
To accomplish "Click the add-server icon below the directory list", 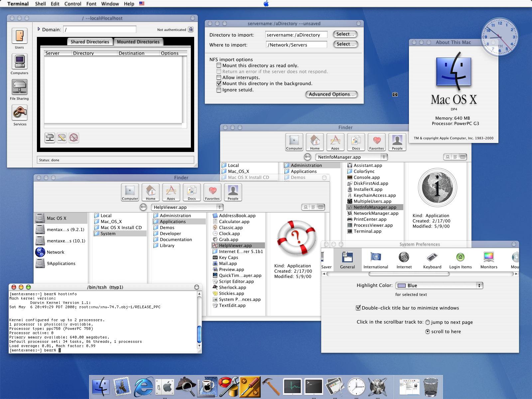I will [50, 138].
